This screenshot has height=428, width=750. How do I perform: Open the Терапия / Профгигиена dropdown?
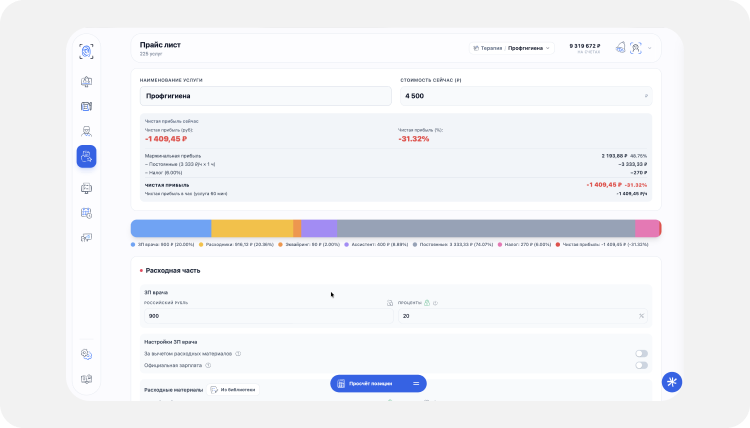click(511, 48)
